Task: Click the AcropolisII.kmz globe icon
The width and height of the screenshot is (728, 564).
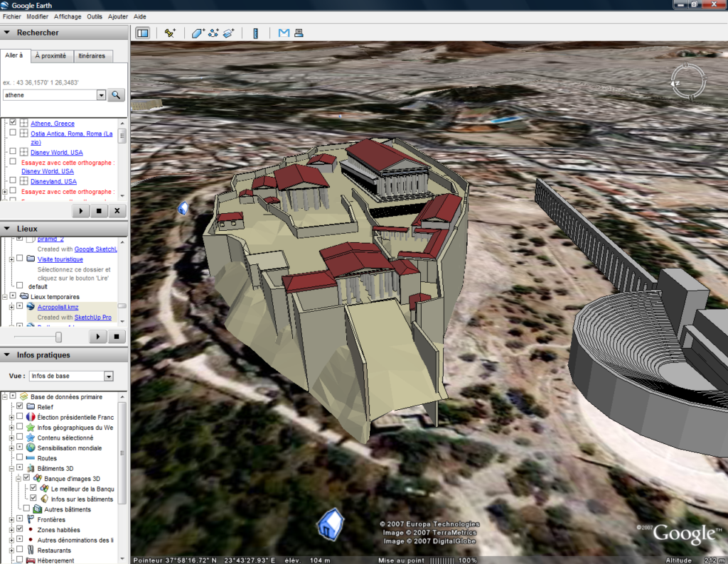Action: 31,307
